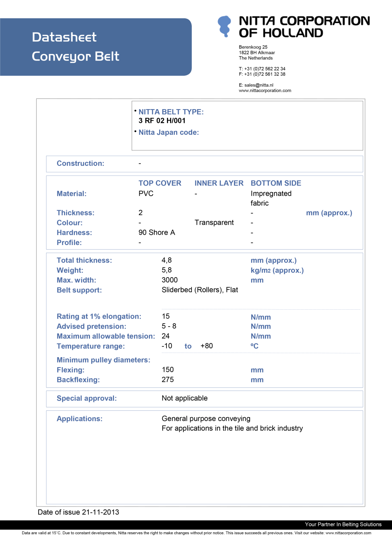The width and height of the screenshot is (392, 536).
Task: Select the "Not applicable" approval value
Action: tap(185, 398)
